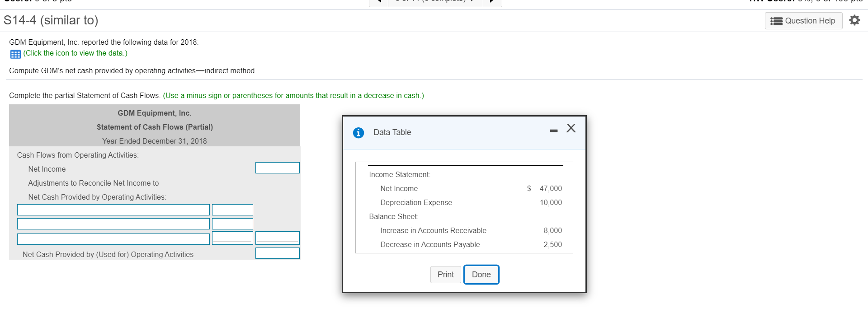Click the Print button
Image resolution: width=868 pixels, height=327 pixels.
coord(445,275)
